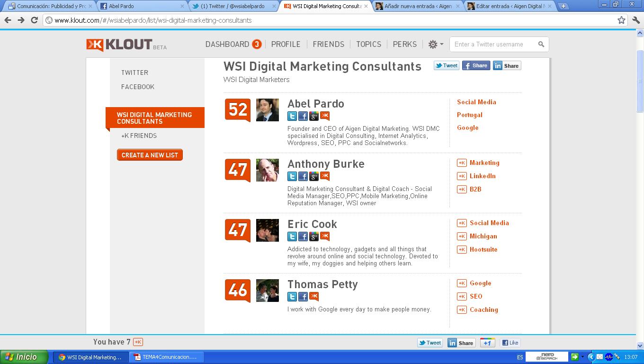This screenshot has height=364, width=644.
Task: Select WSI Digital Marketing Consultants sidebar item
Action: click(x=155, y=118)
